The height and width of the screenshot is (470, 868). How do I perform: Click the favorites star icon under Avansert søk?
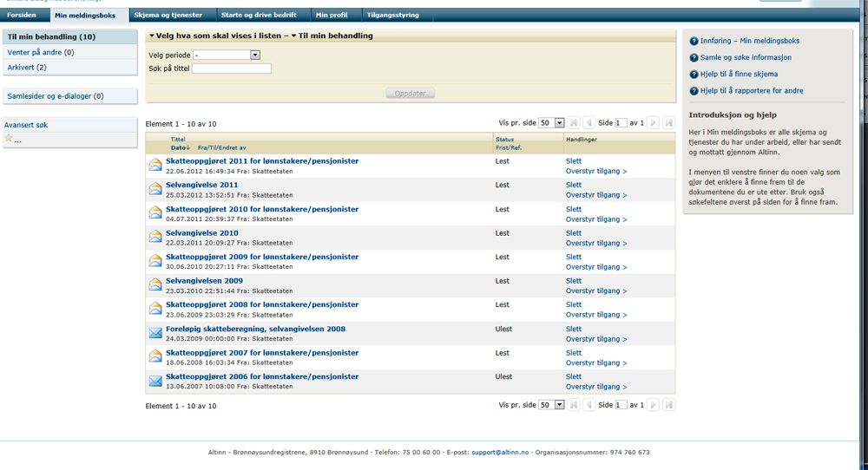(9, 139)
